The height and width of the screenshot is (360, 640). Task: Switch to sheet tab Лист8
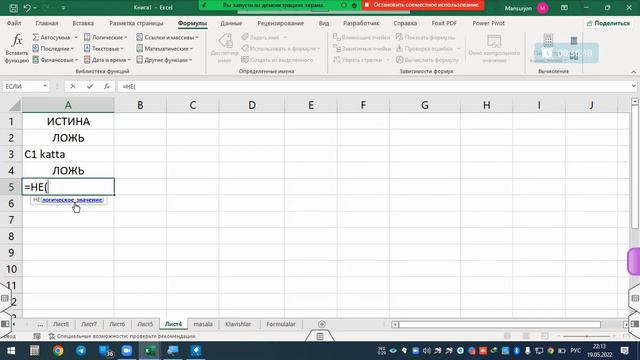[x=61, y=324]
